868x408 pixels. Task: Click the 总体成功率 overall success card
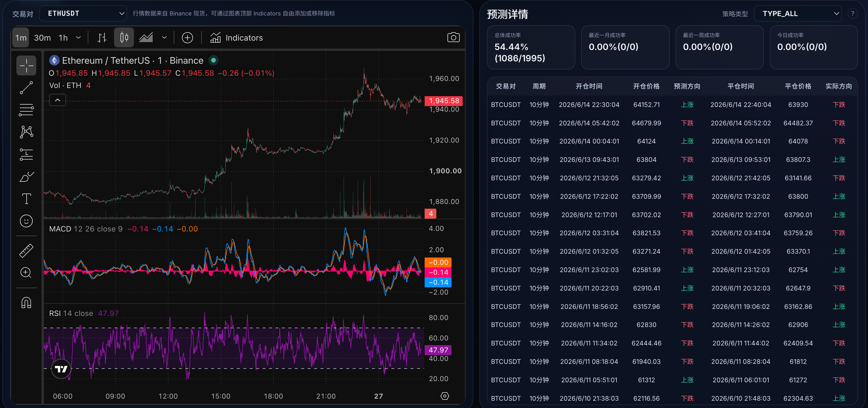531,47
